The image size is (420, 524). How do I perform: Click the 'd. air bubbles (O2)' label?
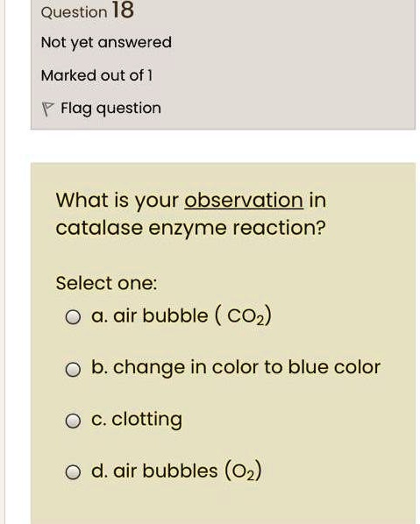point(176,471)
